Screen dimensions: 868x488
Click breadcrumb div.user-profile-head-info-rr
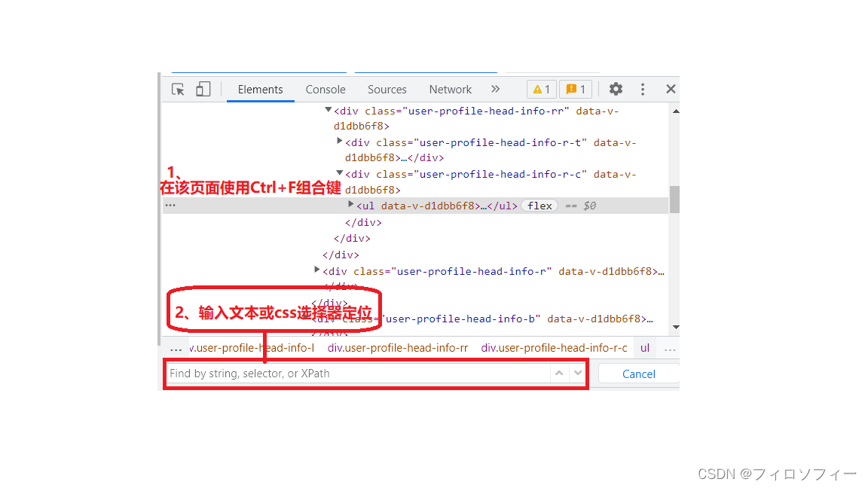tap(398, 348)
